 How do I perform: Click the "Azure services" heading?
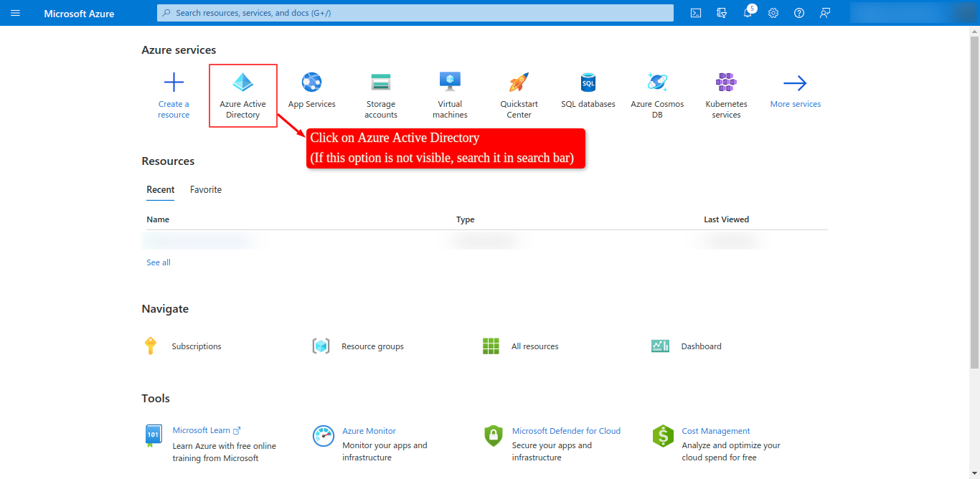point(179,50)
